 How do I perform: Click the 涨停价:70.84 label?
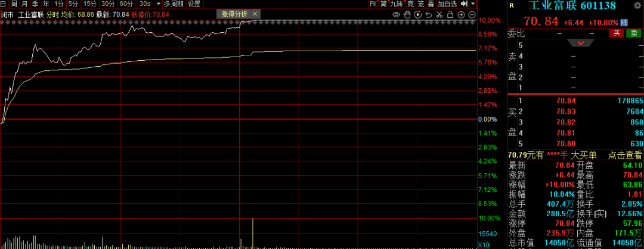pyautogui.click(x=150, y=14)
